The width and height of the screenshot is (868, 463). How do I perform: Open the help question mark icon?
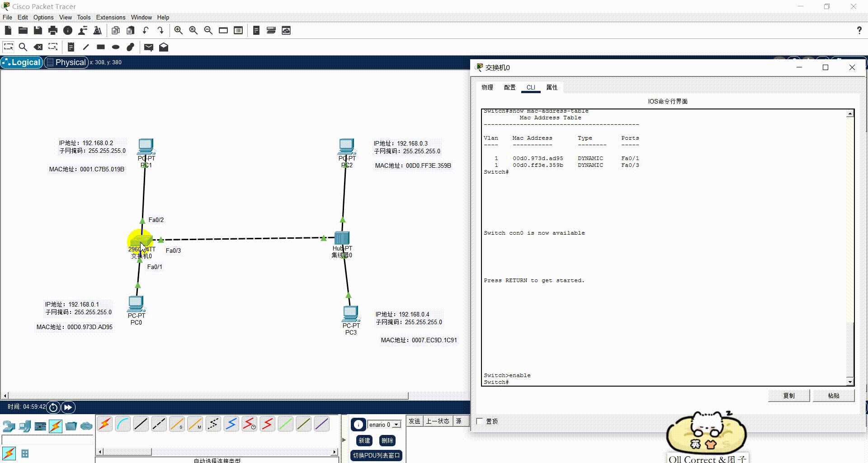pyautogui.click(x=859, y=30)
